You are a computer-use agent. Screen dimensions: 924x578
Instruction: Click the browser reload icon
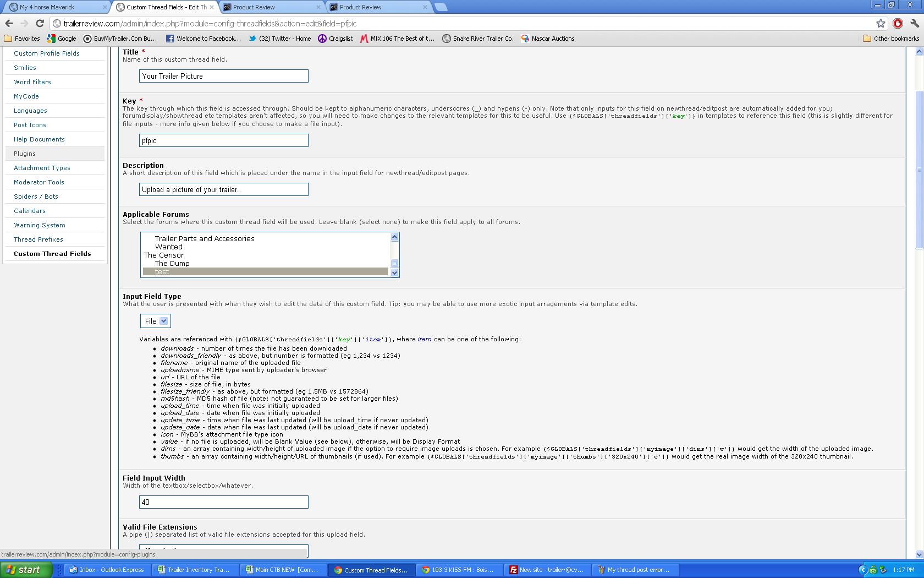coord(40,23)
